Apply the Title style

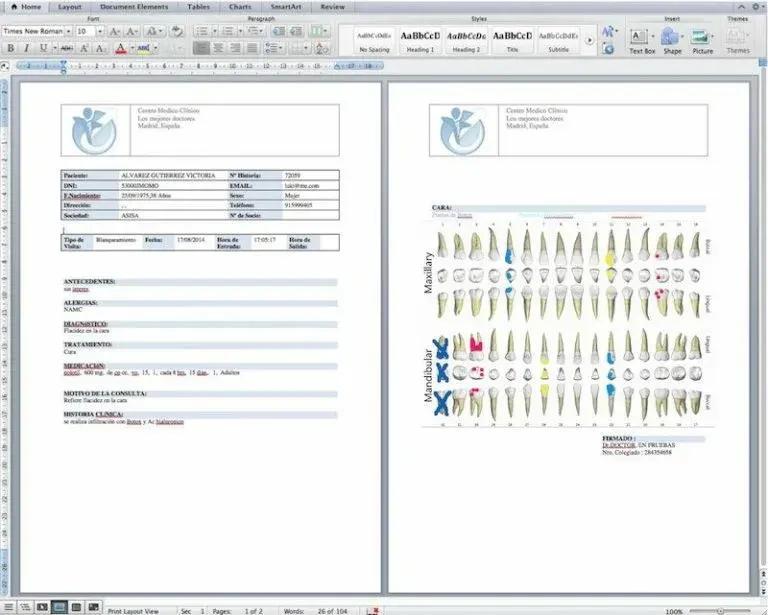click(512, 41)
